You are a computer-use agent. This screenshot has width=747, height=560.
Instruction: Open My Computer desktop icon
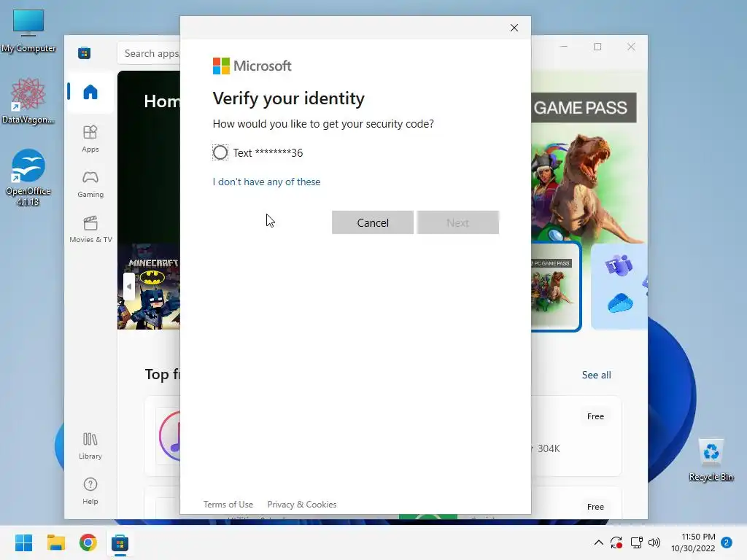click(x=28, y=31)
